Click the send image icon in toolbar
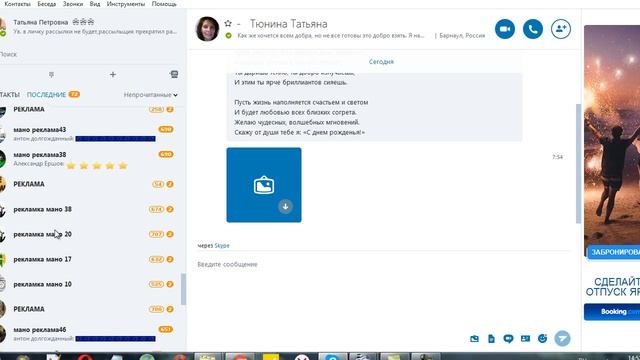 474,338
